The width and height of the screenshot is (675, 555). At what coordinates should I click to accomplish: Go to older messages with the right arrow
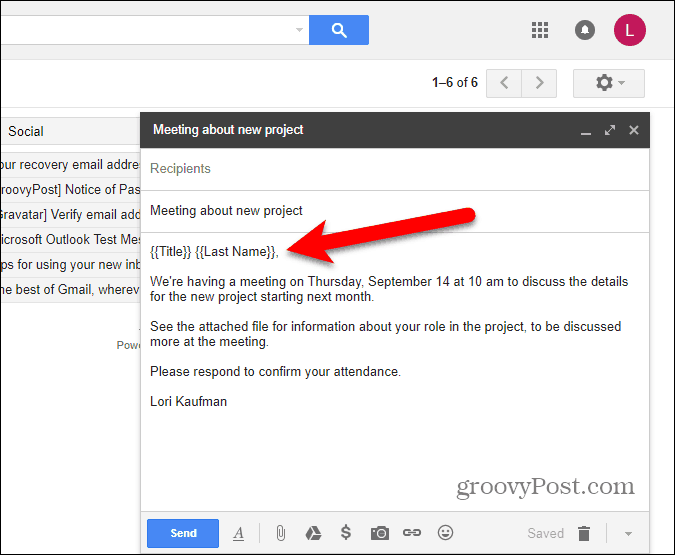[539, 83]
